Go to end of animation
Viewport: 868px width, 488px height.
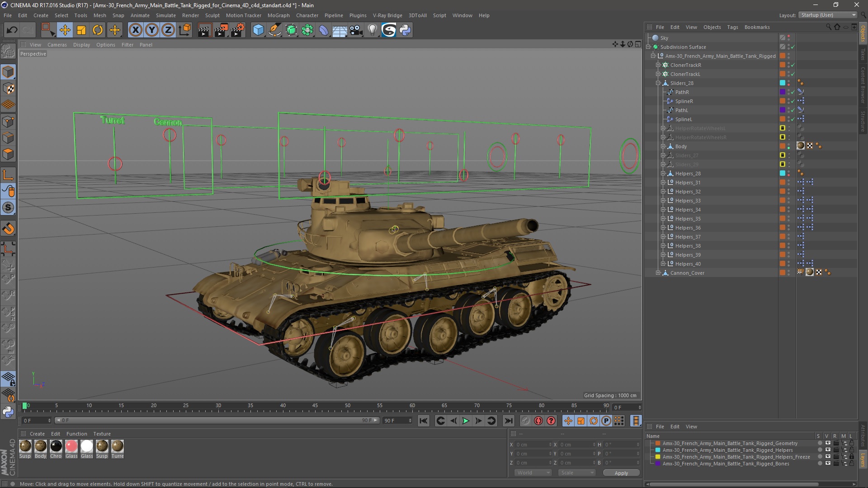[509, 421]
